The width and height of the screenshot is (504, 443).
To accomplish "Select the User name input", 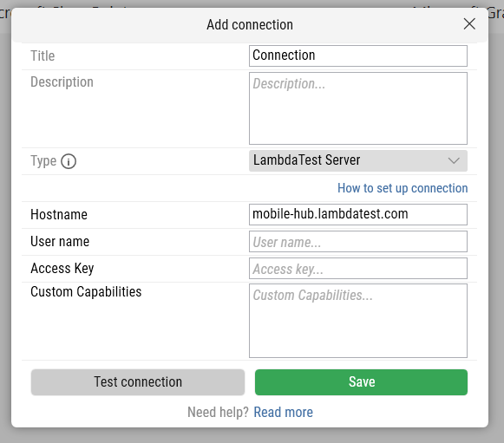I will (x=358, y=242).
